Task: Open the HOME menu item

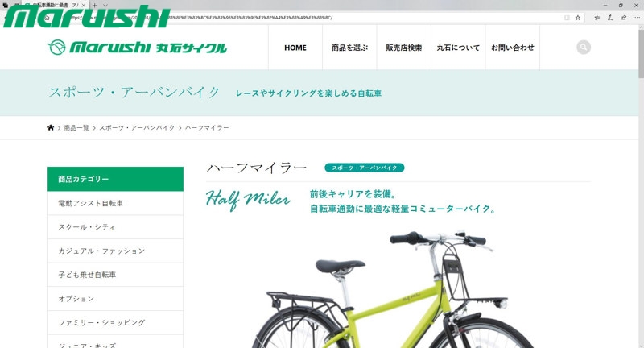Action: point(295,48)
